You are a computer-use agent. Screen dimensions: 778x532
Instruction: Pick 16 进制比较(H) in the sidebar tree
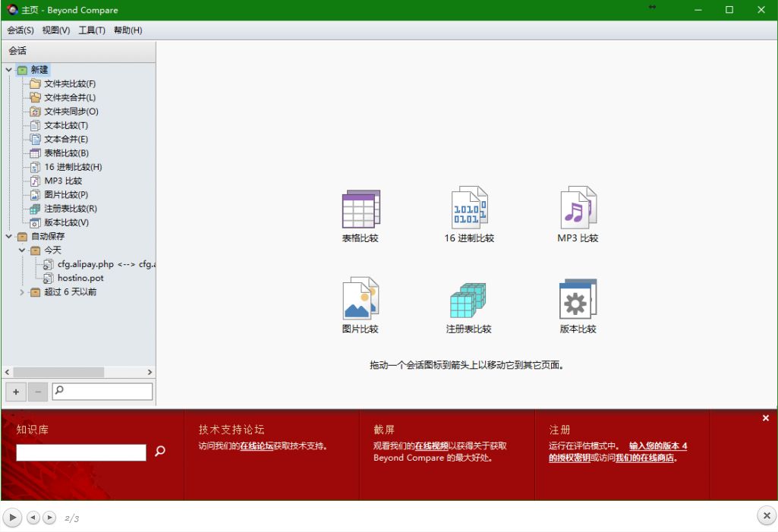click(73, 167)
